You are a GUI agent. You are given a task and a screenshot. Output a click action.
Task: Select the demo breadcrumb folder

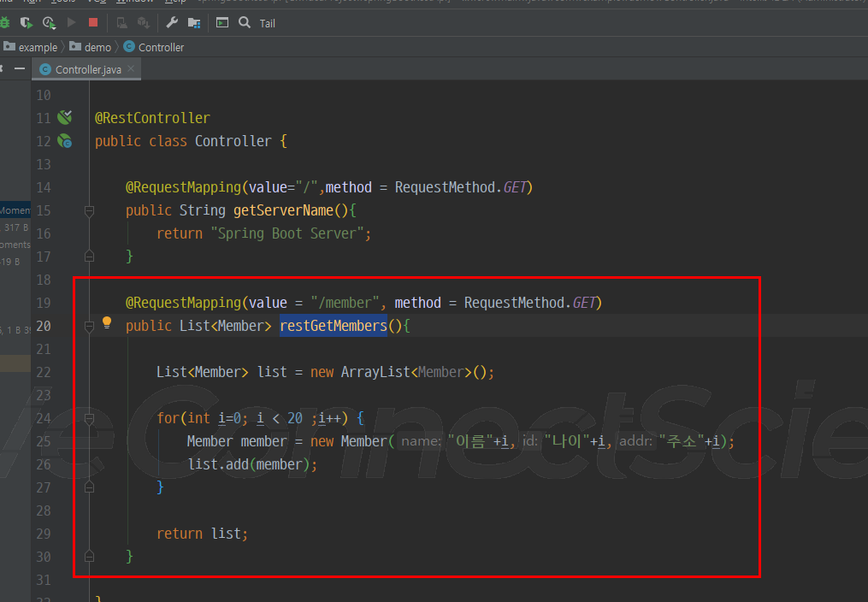[x=91, y=47]
